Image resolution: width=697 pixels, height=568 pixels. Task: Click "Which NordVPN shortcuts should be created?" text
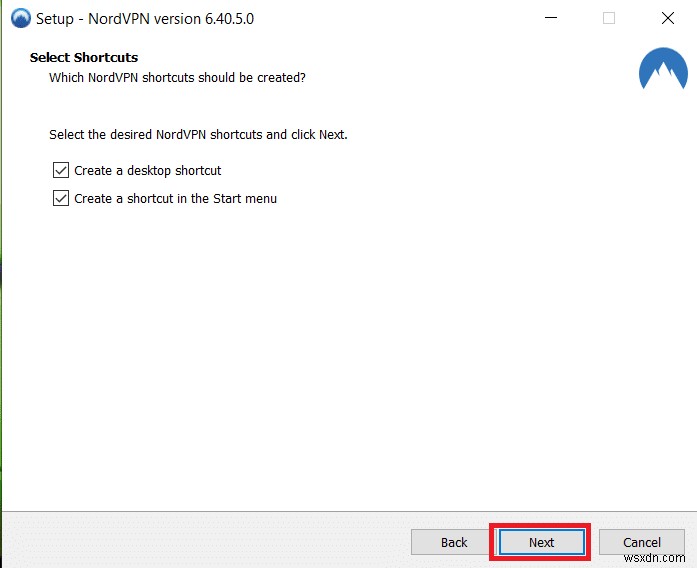point(177,77)
